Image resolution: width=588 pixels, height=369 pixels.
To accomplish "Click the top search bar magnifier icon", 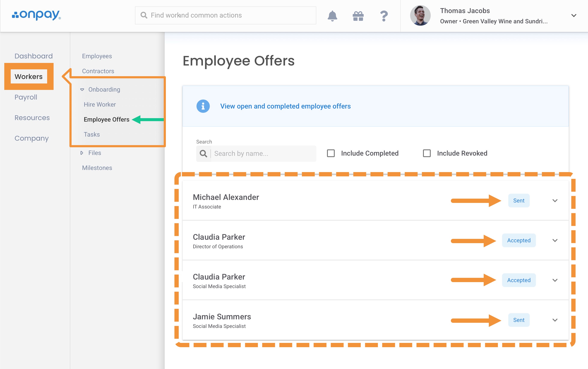I will coord(144,15).
